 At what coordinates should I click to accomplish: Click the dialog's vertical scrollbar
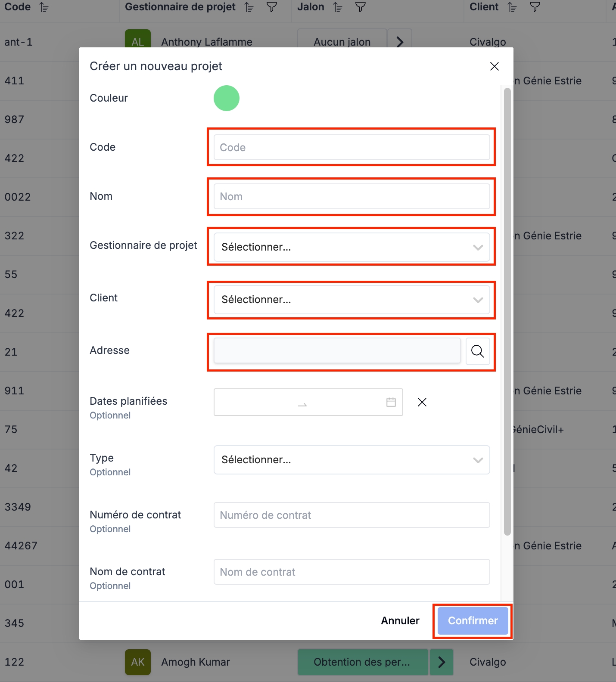tap(507, 310)
